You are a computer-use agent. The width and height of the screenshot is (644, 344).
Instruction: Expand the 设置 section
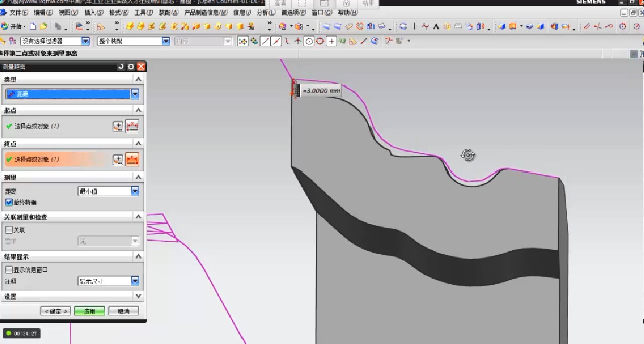click(x=138, y=296)
